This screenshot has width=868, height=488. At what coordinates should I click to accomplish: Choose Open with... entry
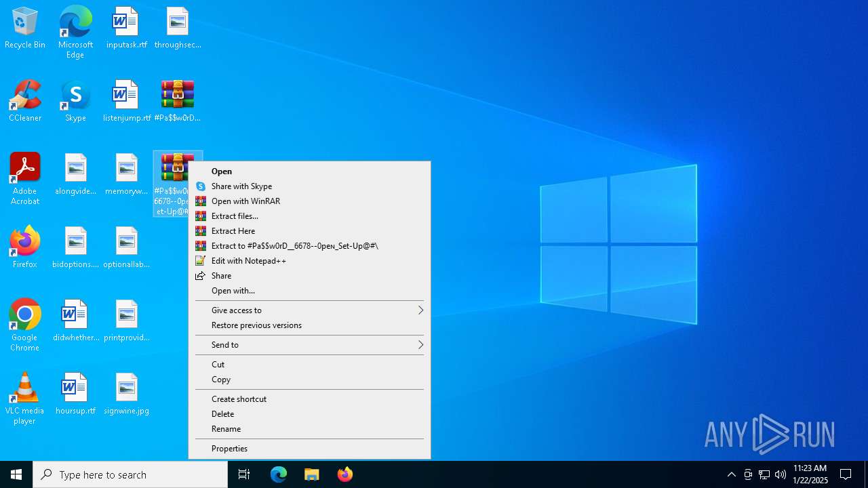[309, 291]
